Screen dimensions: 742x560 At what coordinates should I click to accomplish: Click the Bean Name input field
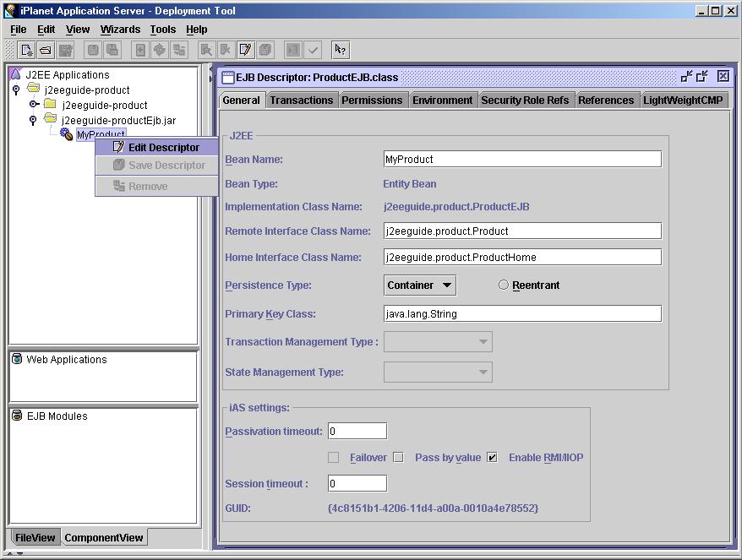click(522, 159)
